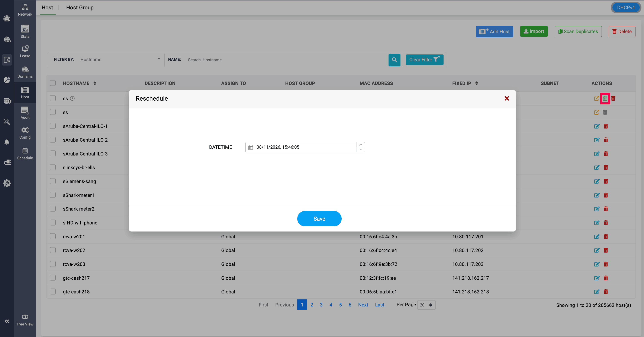
Task: Collapse the sidebar with the double-chevron icon
Action: coord(7,321)
